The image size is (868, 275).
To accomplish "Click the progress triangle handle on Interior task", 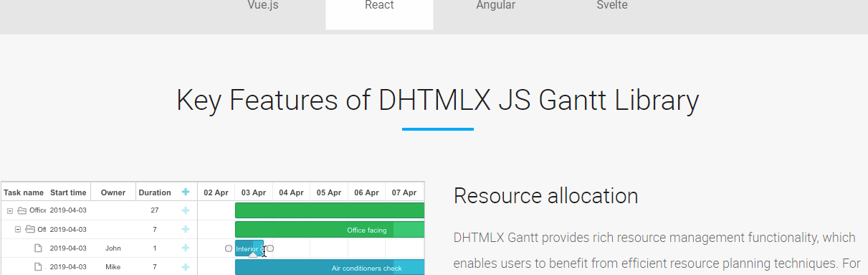I will (253, 253).
